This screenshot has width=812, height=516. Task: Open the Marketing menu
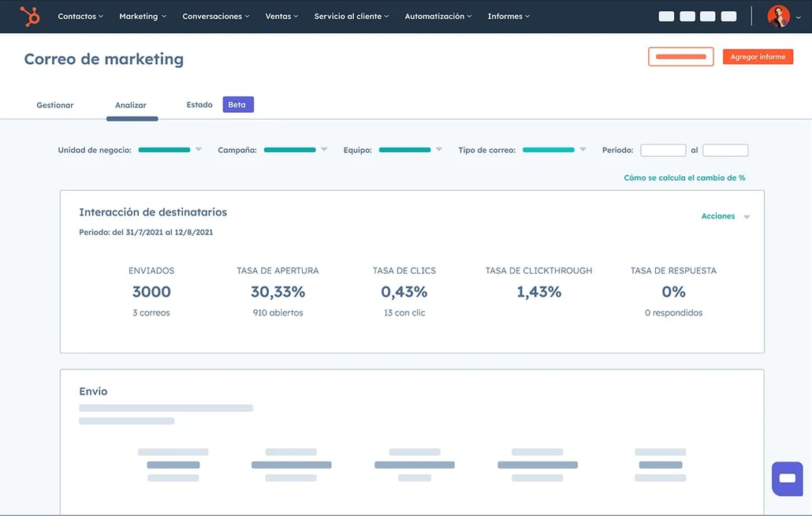tap(143, 16)
